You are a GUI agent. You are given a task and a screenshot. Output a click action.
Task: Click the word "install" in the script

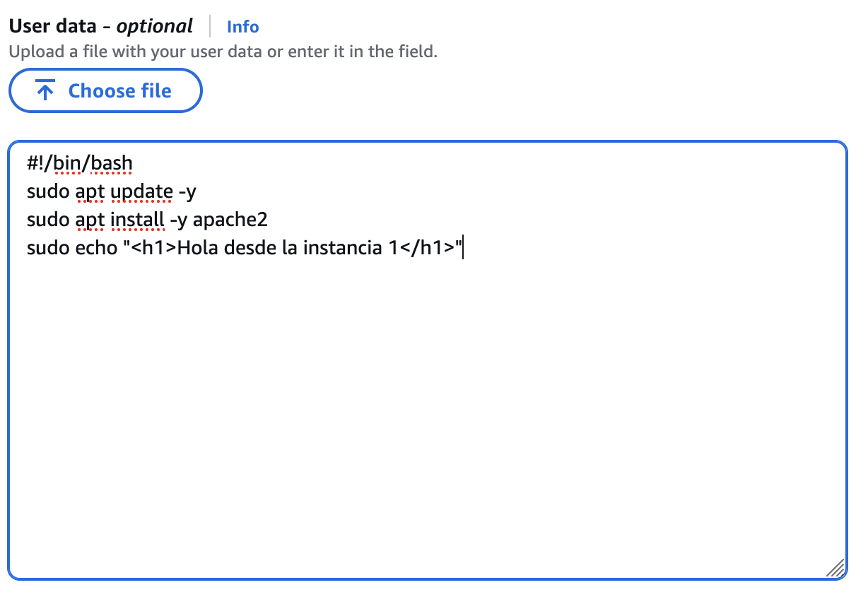pyautogui.click(x=137, y=220)
